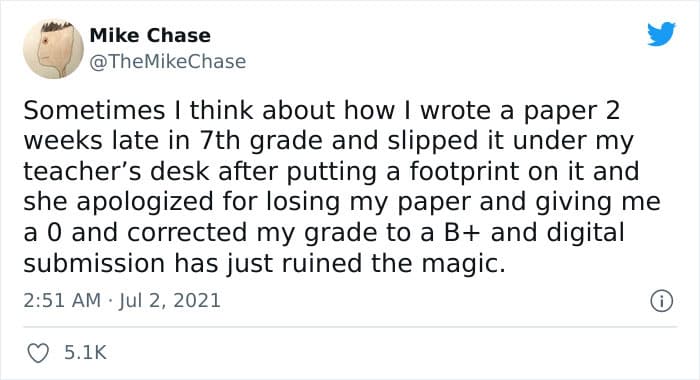The height and width of the screenshot is (380, 700).
Task: Open Mike Chase's profile avatar
Action: [x=53, y=49]
